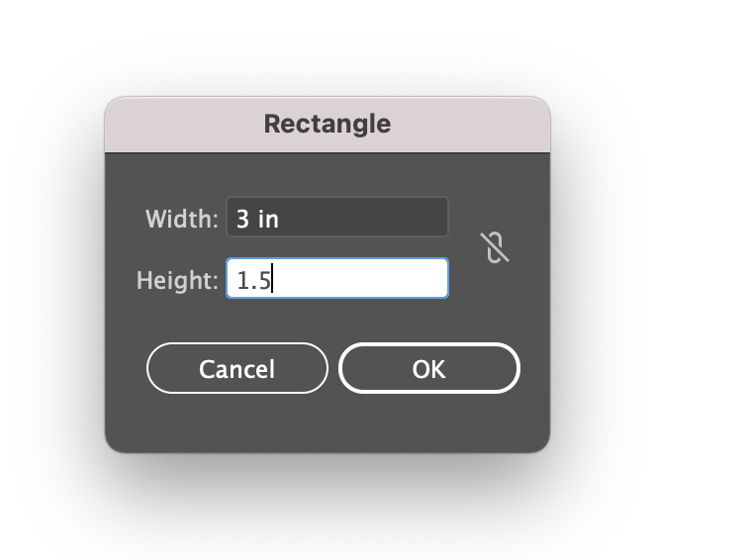Click the Rectangle title text
This screenshot has height=560, width=750.
pos(328,125)
